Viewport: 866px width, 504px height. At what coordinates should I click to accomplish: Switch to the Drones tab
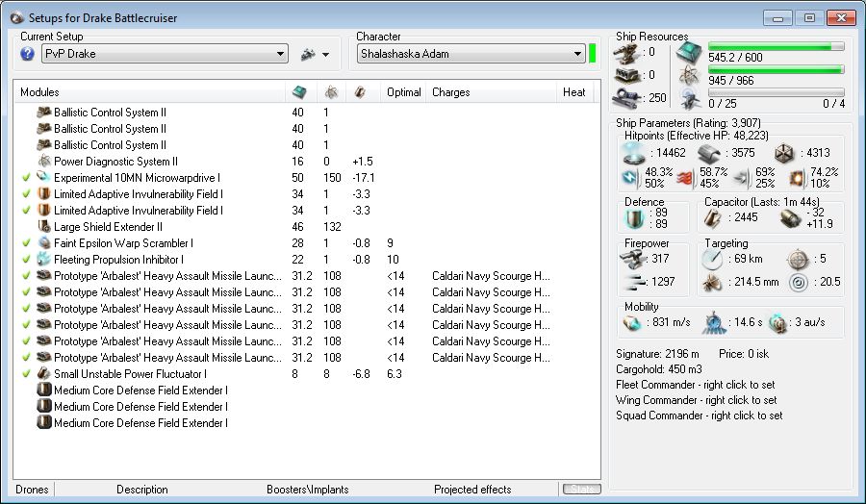pos(32,490)
